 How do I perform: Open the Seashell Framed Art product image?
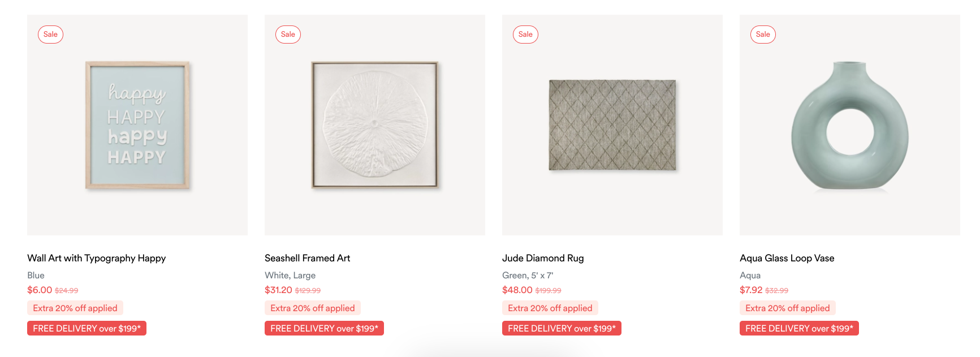(x=375, y=125)
